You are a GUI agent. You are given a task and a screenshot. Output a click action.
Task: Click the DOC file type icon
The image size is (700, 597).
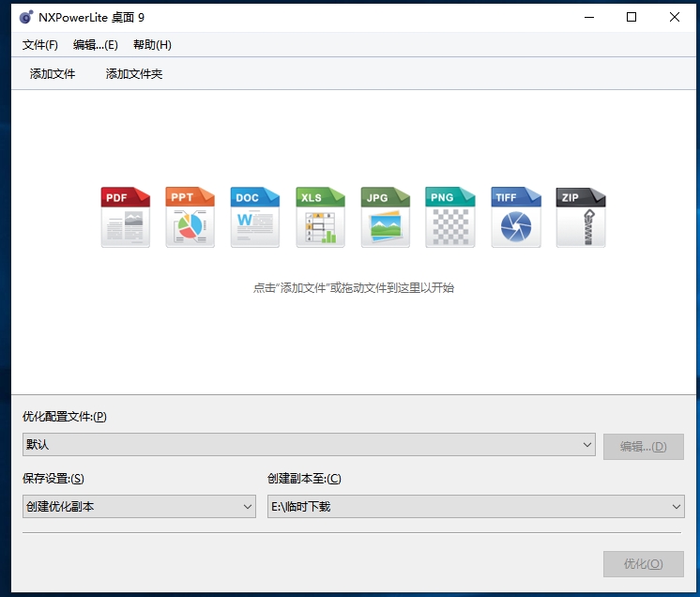[x=255, y=217]
